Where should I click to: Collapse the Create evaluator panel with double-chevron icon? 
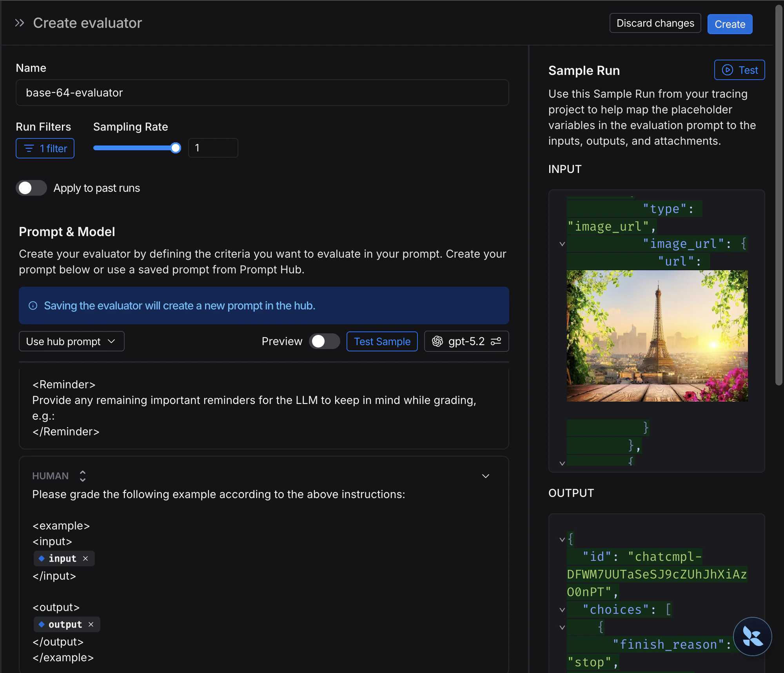tap(19, 22)
